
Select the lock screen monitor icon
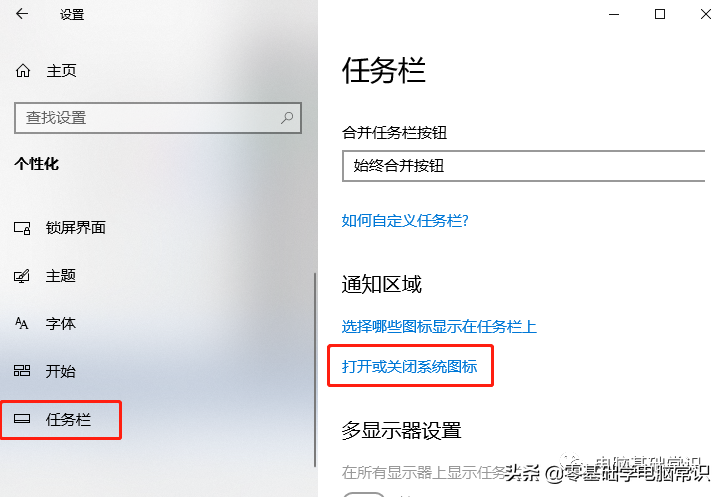[x=22, y=228]
